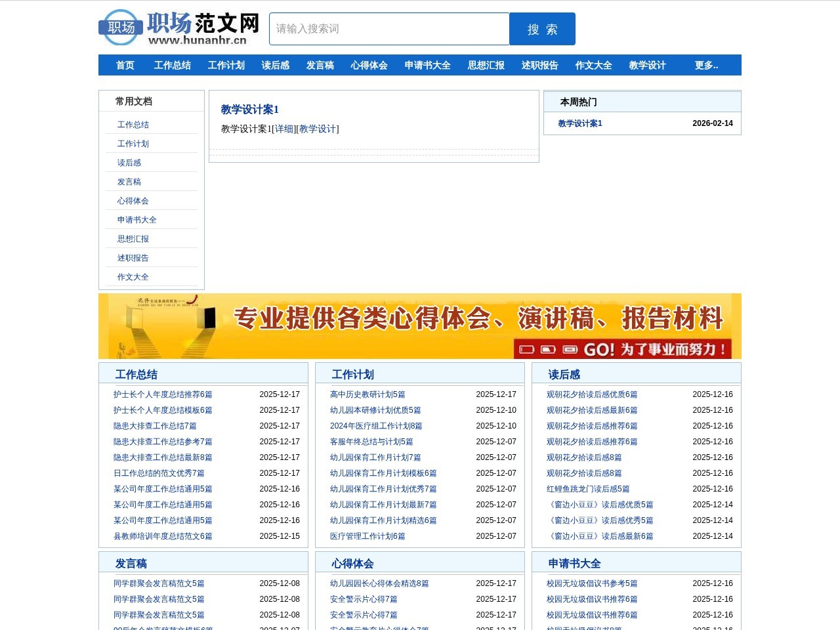
Task: Open the 心得体会 section heading
Action: click(x=353, y=564)
